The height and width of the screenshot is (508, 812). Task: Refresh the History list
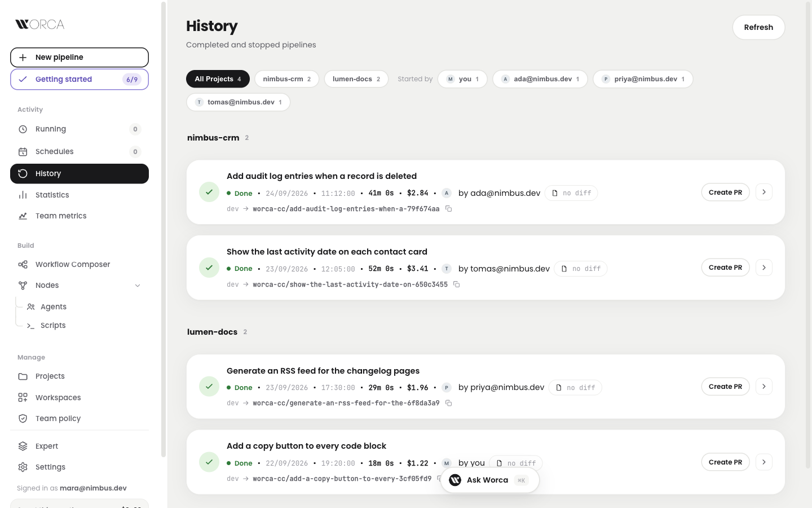758,27
